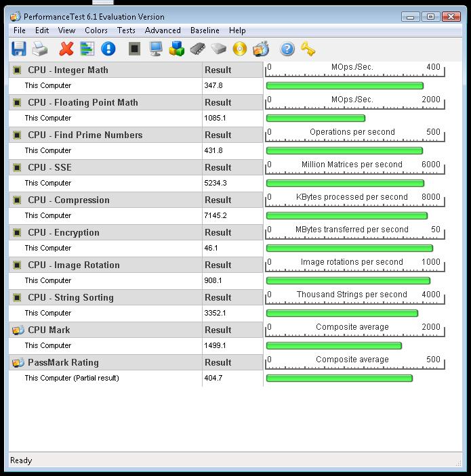
Task: Click the blue exclamation system info icon
Action: click(x=108, y=49)
